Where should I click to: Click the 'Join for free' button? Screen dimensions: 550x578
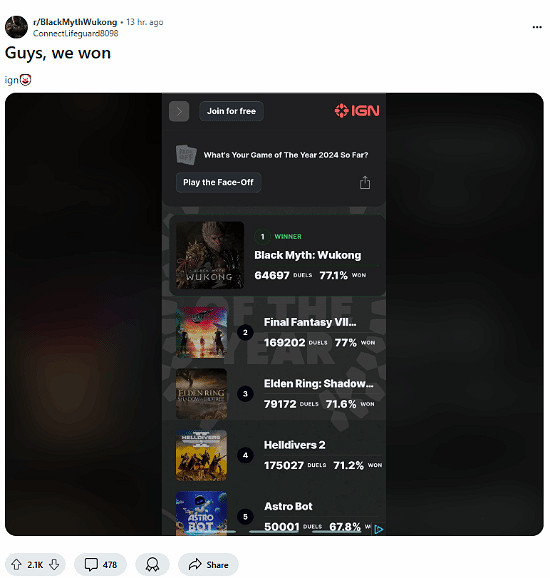[x=231, y=111]
